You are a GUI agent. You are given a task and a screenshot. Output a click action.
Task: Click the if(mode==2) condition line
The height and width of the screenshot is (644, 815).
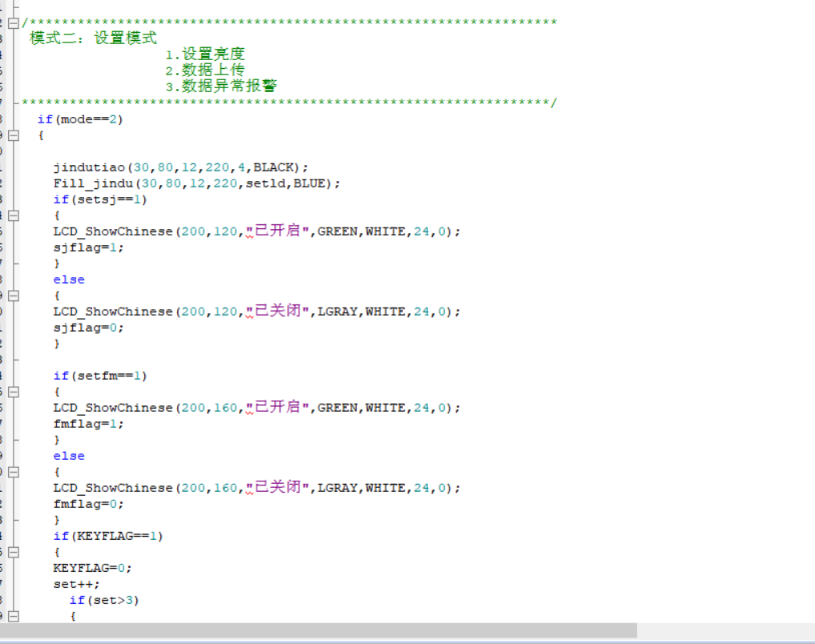[x=79, y=119]
